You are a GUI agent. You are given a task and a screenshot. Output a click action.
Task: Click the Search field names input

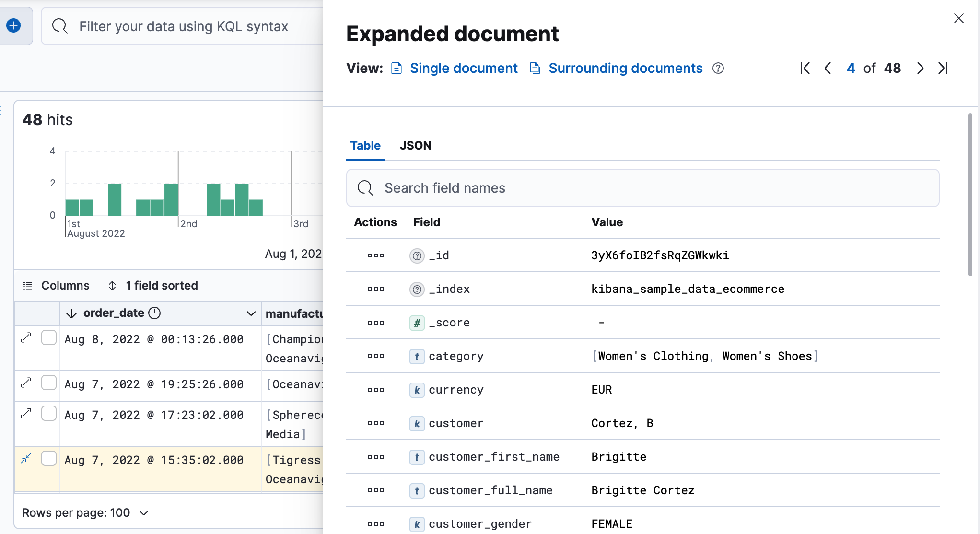click(527, 188)
